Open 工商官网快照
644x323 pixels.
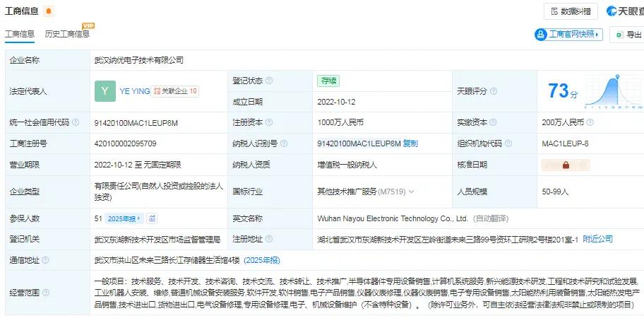point(568,35)
